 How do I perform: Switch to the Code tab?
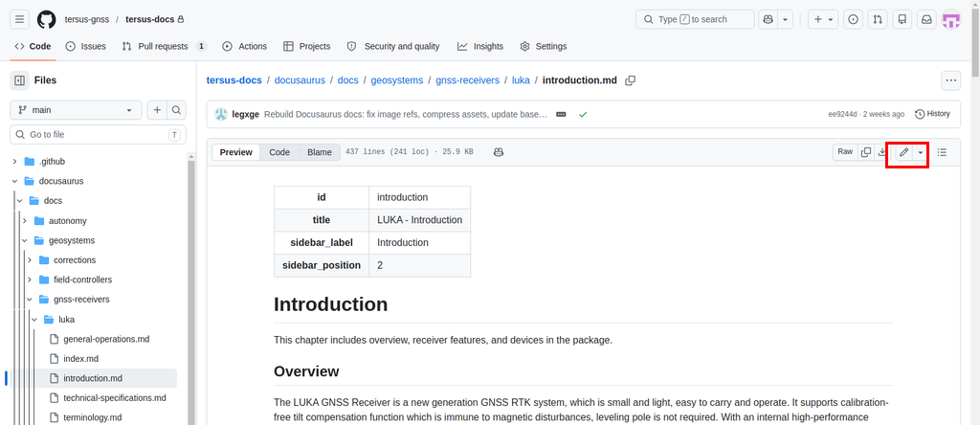[33, 46]
